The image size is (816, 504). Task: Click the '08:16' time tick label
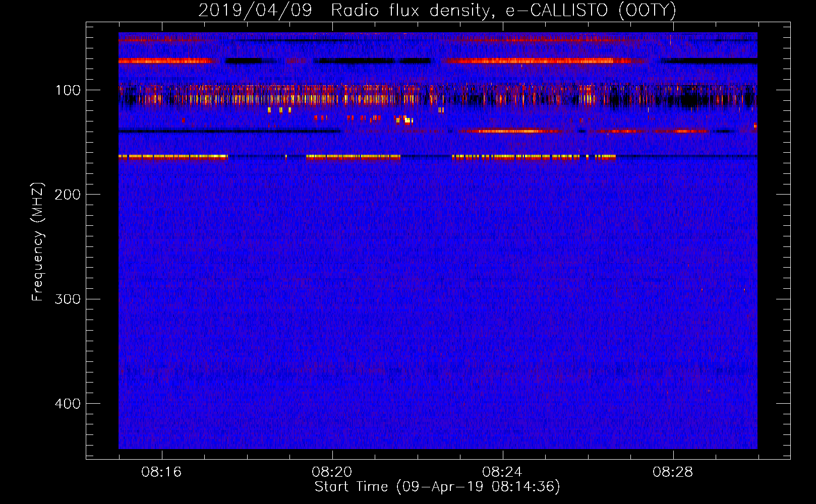(x=161, y=472)
